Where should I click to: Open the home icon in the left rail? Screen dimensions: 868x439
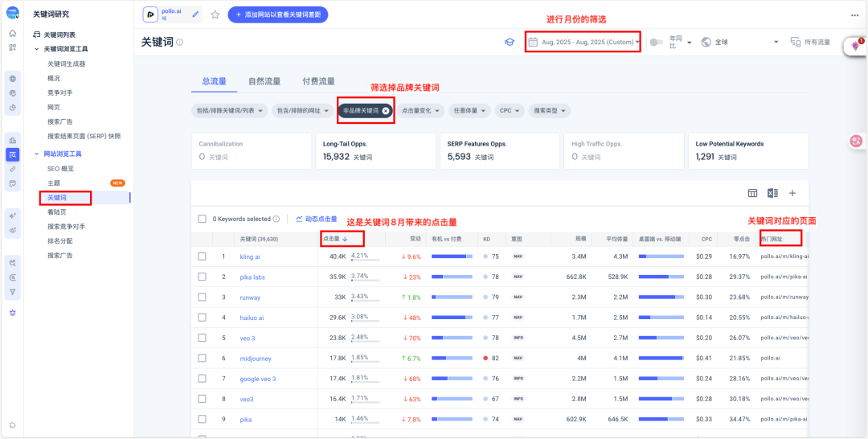[13, 33]
